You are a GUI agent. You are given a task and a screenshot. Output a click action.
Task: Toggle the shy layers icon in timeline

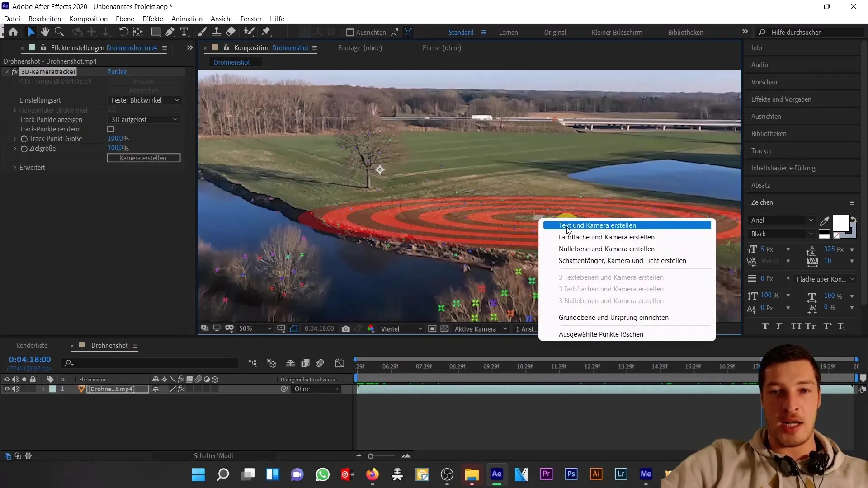(290, 363)
